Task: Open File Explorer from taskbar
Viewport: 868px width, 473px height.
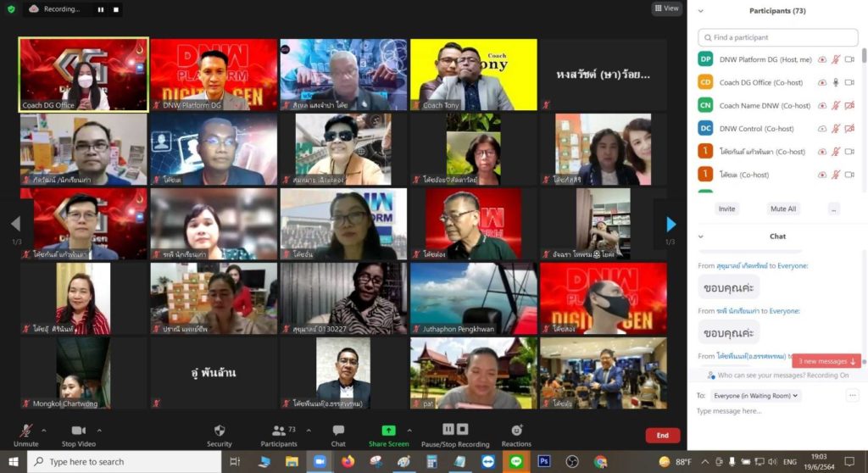Action: [292, 462]
